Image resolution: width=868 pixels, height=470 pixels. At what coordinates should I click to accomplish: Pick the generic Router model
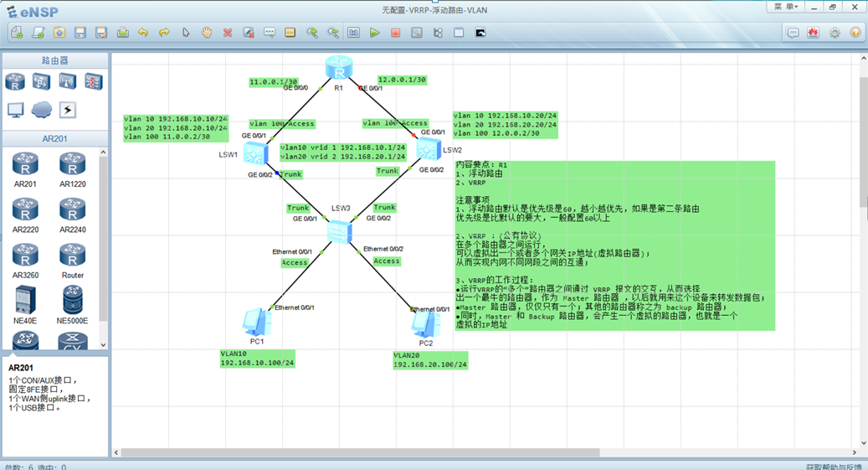(x=73, y=261)
